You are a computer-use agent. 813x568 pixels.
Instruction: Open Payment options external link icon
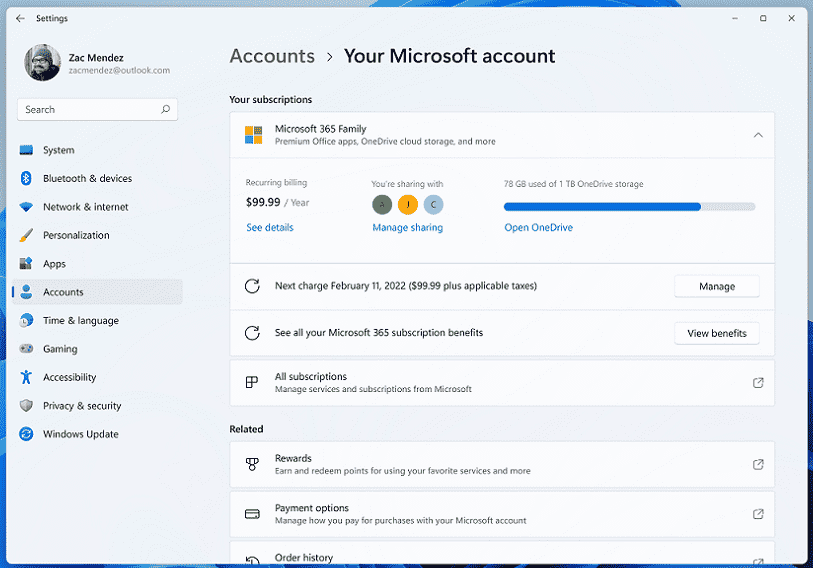point(758,514)
